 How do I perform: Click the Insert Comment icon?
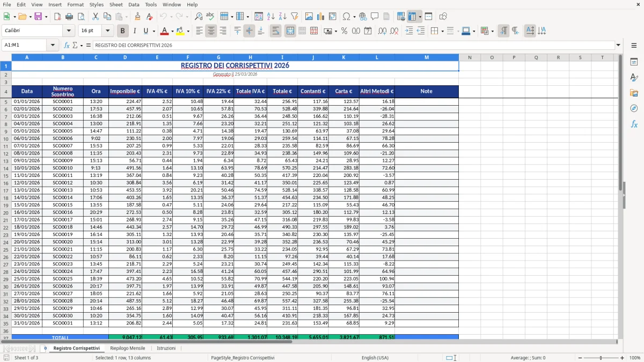(x=375, y=17)
